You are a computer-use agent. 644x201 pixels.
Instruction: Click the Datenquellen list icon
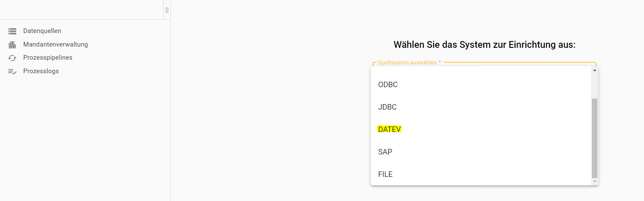click(x=12, y=31)
